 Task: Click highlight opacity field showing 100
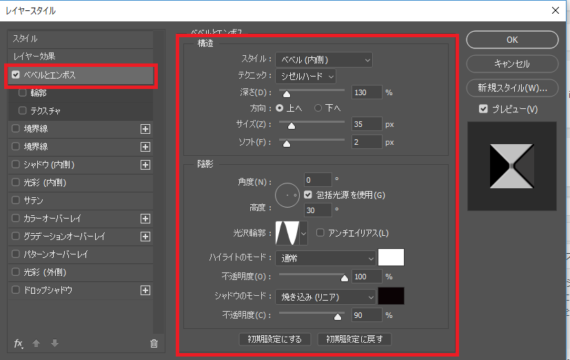[366, 277]
